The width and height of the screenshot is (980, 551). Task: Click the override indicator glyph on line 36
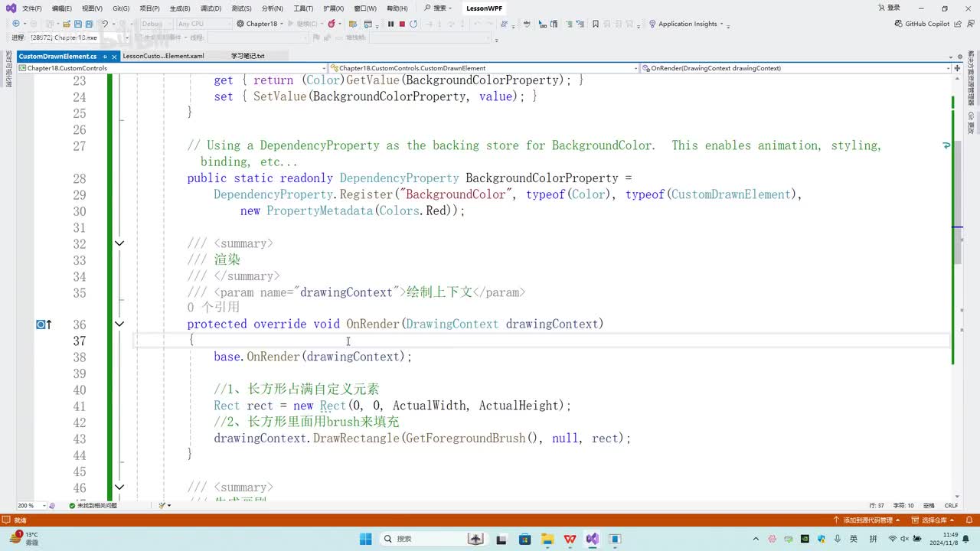(44, 324)
